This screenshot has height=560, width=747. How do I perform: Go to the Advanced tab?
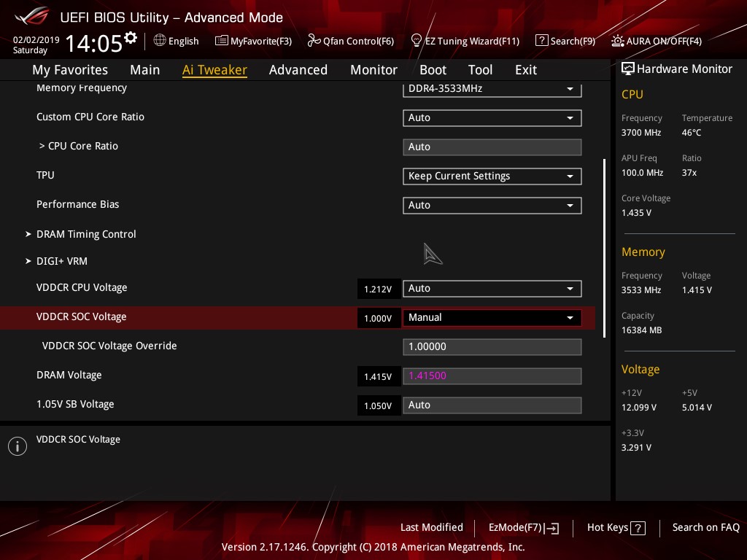298,69
